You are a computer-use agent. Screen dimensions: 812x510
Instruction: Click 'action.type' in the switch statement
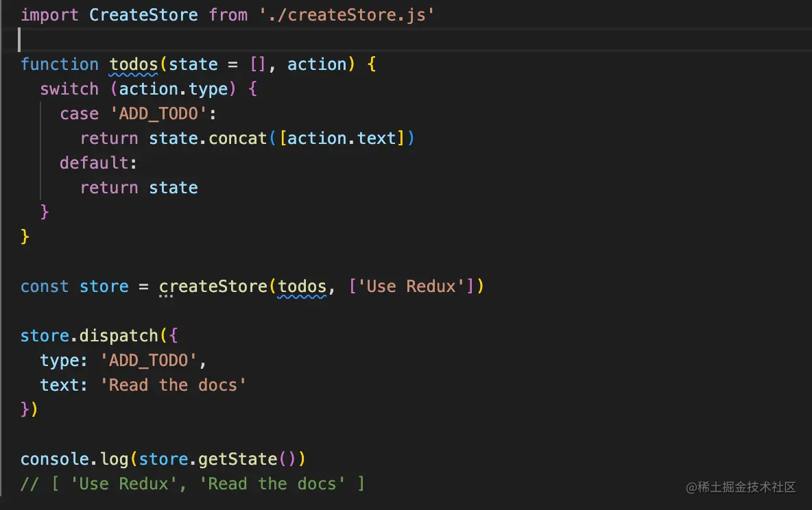174,89
